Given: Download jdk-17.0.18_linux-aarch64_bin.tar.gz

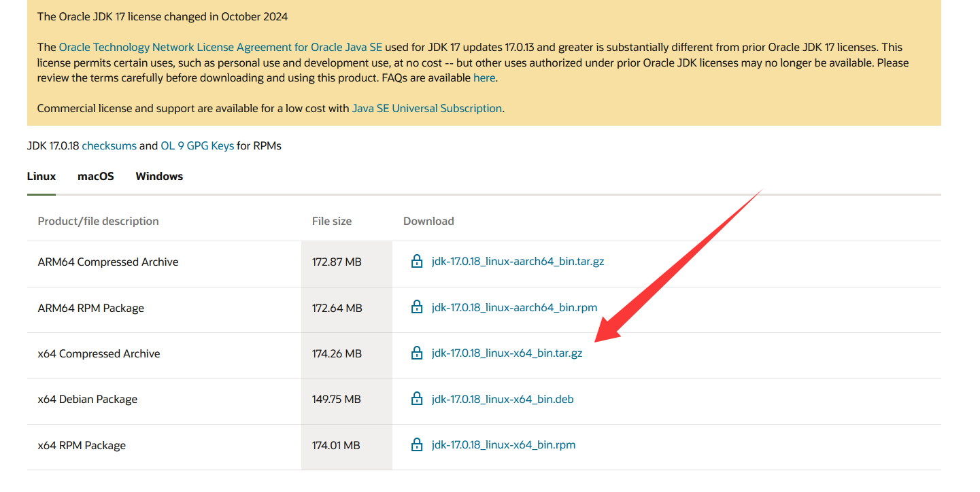Looking at the screenshot, I should click(518, 262).
